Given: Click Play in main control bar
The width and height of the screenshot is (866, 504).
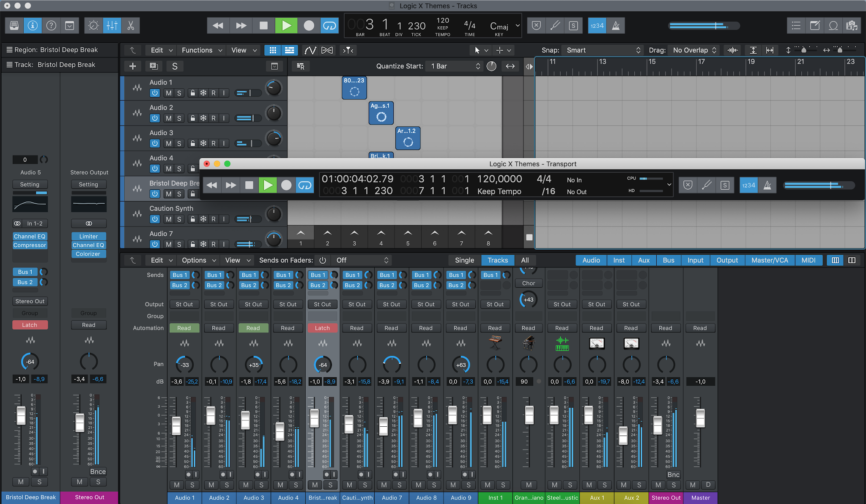Looking at the screenshot, I should click(286, 26).
